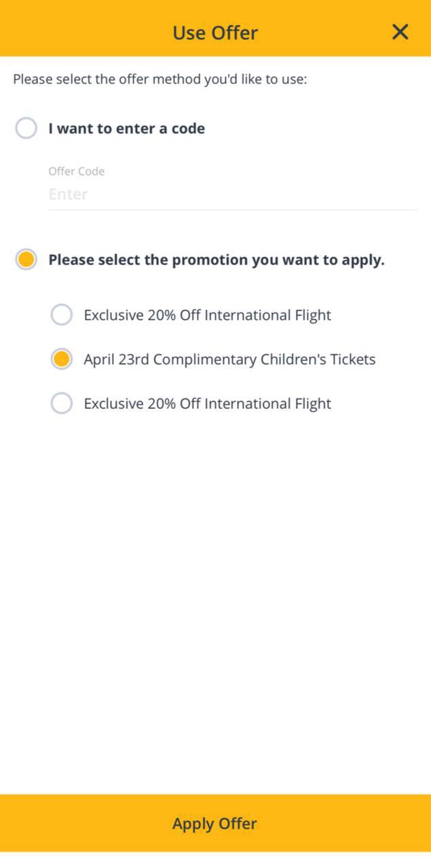This screenshot has height=868, width=431.
Task: Click the last "Exclusive 20% Off International Flight" label
Action: click(207, 403)
